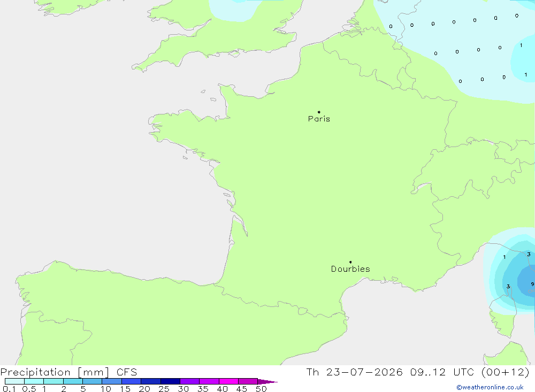Click the '09..12 UTC (00+12)' time text
The image size is (535, 392).
coord(470,372)
